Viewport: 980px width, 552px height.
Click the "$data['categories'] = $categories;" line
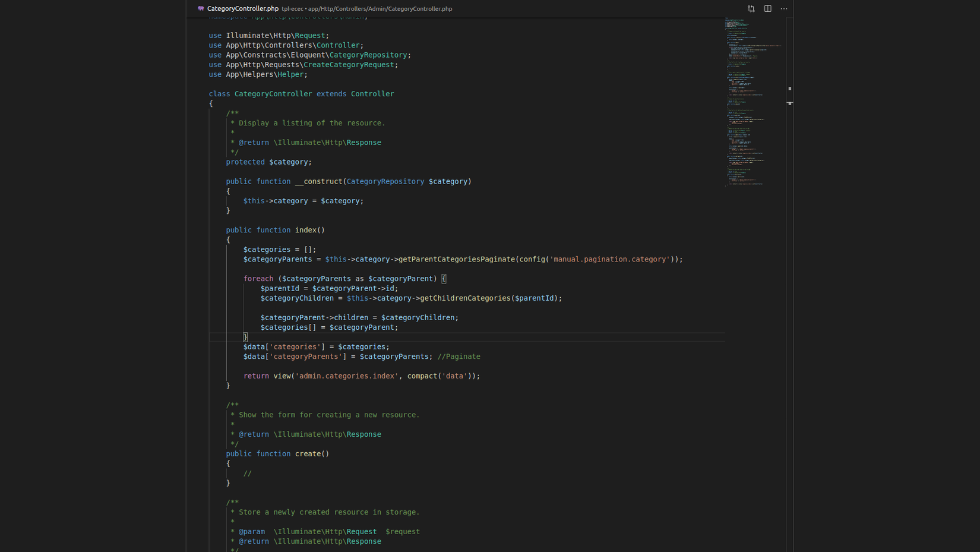[317, 347]
